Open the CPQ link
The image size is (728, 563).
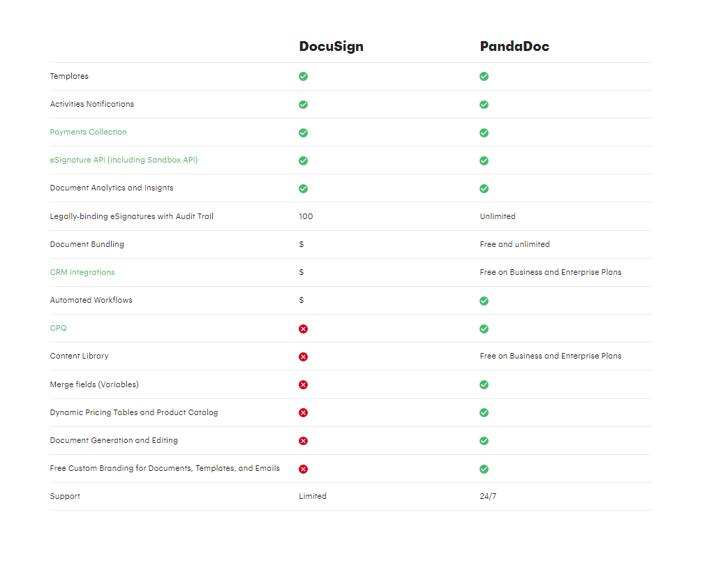point(58,328)
